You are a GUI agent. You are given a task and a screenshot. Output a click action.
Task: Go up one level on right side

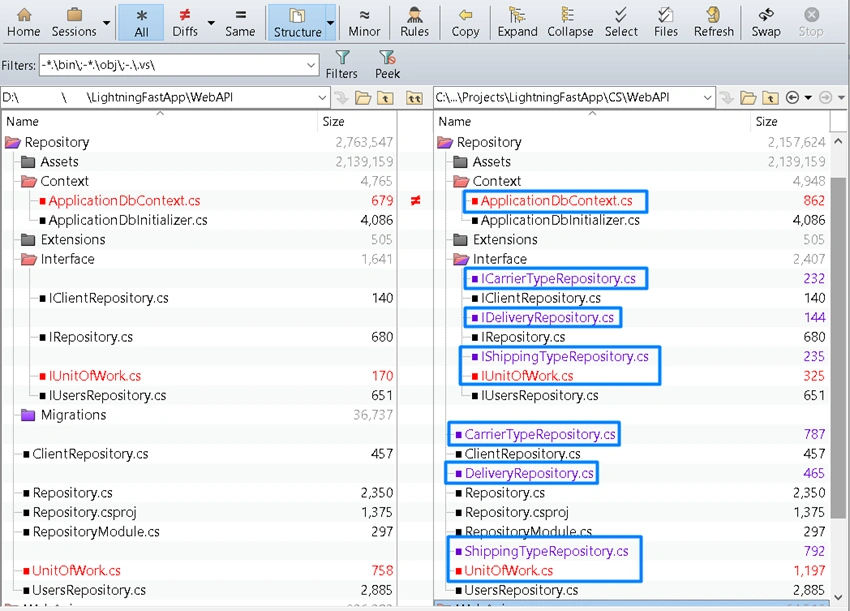click(770, 98)
